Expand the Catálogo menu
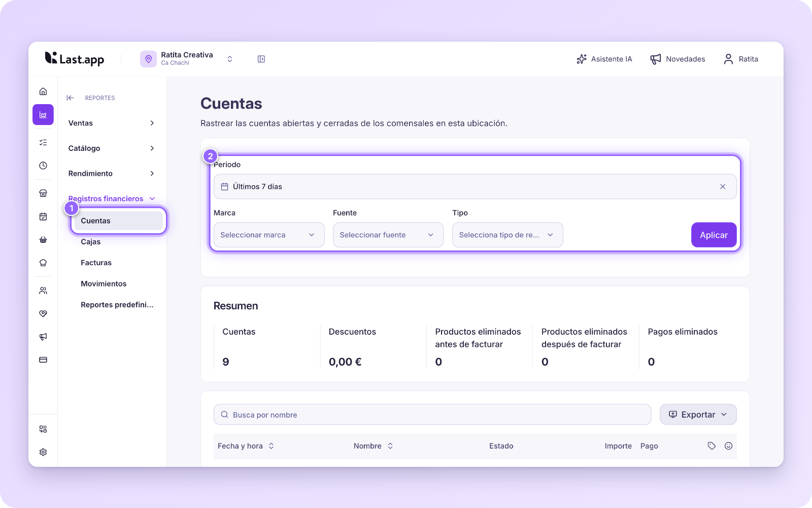This screenshot has height=508, width=812. pyautogui.click(x=112, y=148)
